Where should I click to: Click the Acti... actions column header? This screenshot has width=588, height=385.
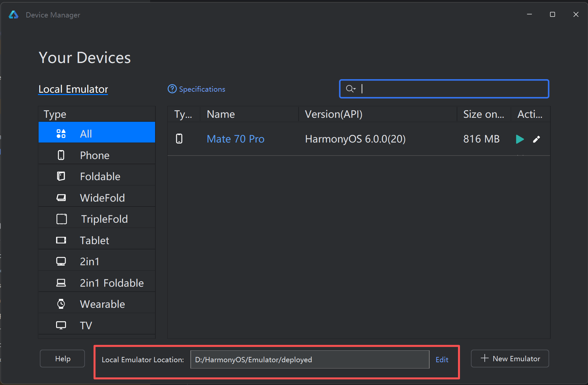tap(530, 114)
